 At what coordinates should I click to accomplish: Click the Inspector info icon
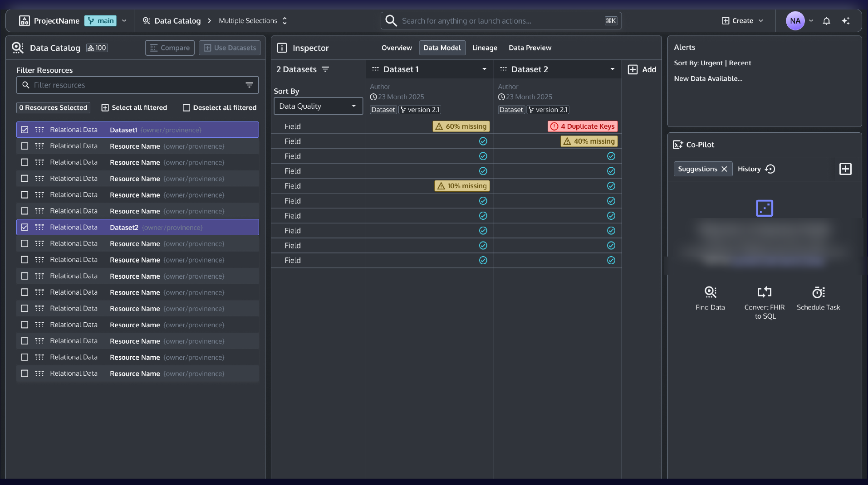point(282,48)
